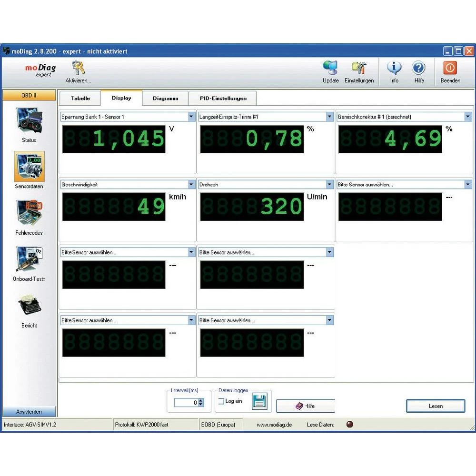Open the PID-Einstellungen tab
This screenshot has height=476, width=476.
[222, 98]
